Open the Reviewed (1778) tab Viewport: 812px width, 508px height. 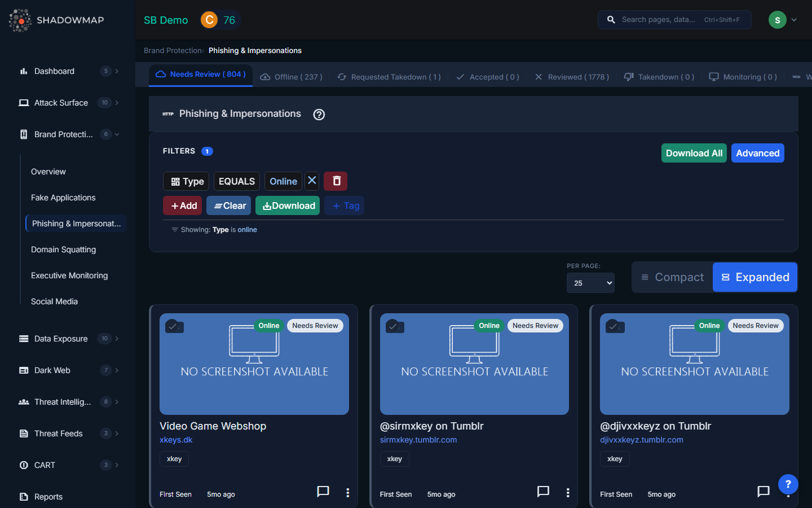click(x=572, y=77)
